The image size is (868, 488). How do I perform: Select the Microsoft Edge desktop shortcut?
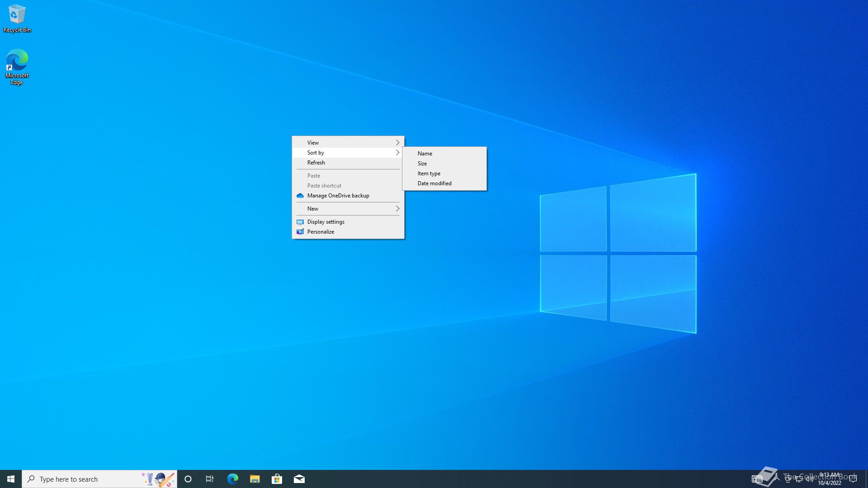tap(17, 66)
